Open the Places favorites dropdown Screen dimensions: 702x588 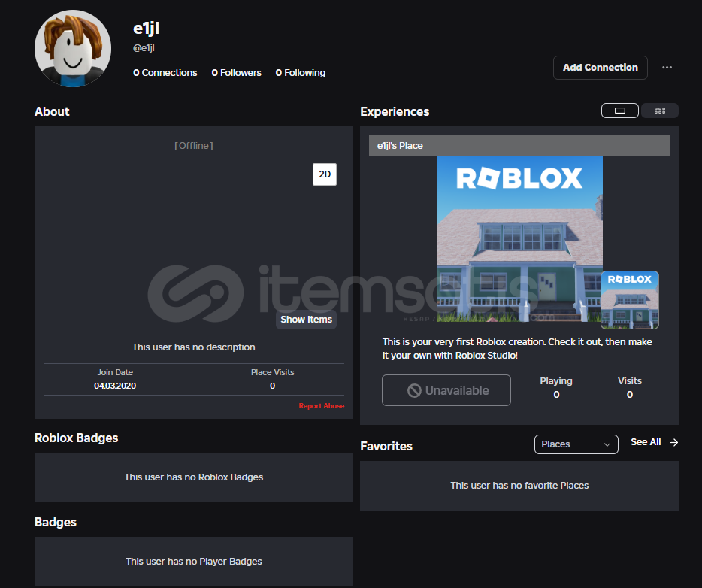pyautogui.click(x=576, y=444)
